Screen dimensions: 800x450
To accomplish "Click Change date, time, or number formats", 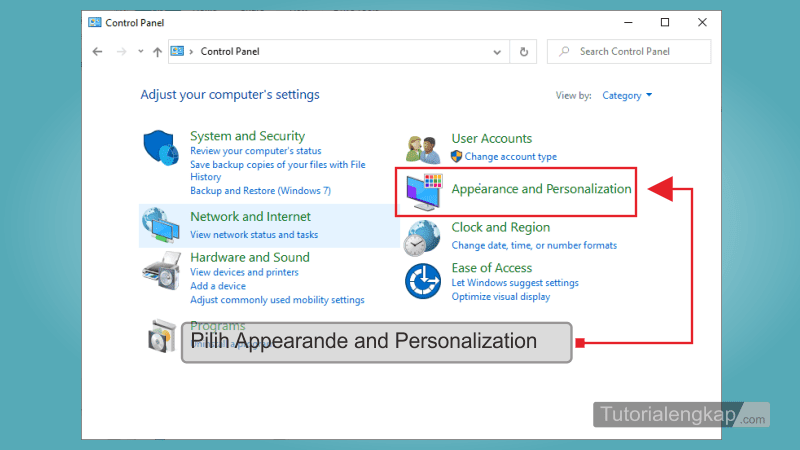I will coord(534,245).
